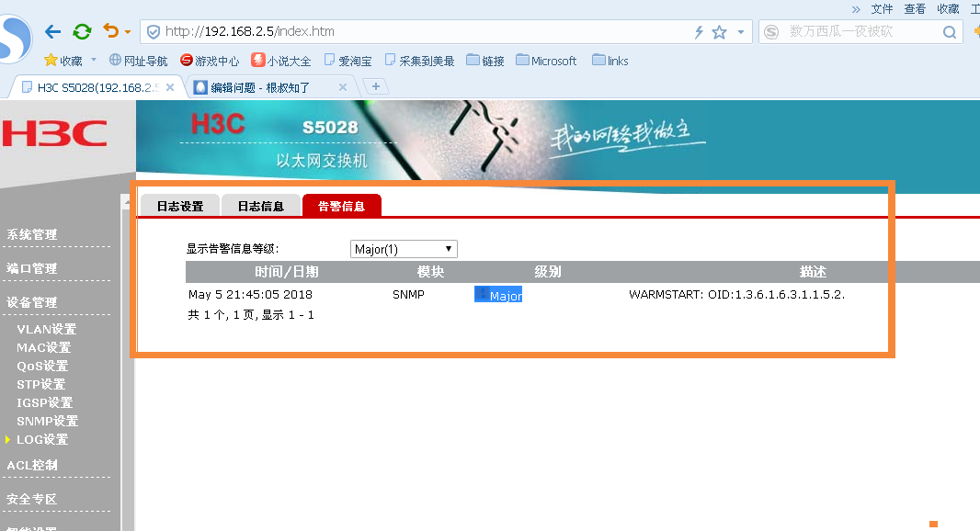Select the 告警信息 tab
This screenshot has height=531, width=980.
(341, 206)
